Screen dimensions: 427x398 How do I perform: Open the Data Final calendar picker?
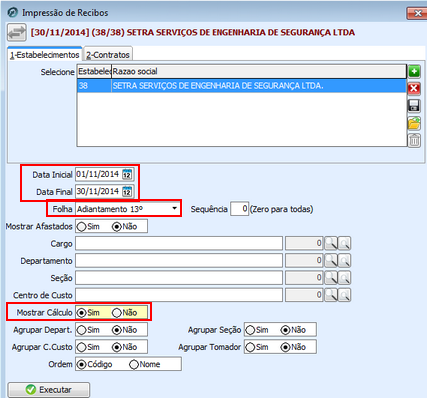point(127,192)
